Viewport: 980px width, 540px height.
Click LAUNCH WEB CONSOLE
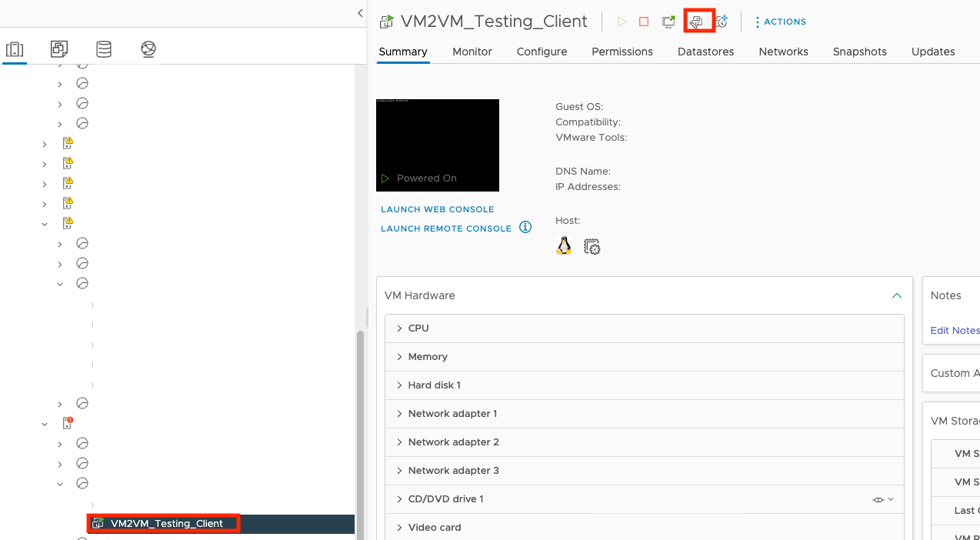coord(437,208)
